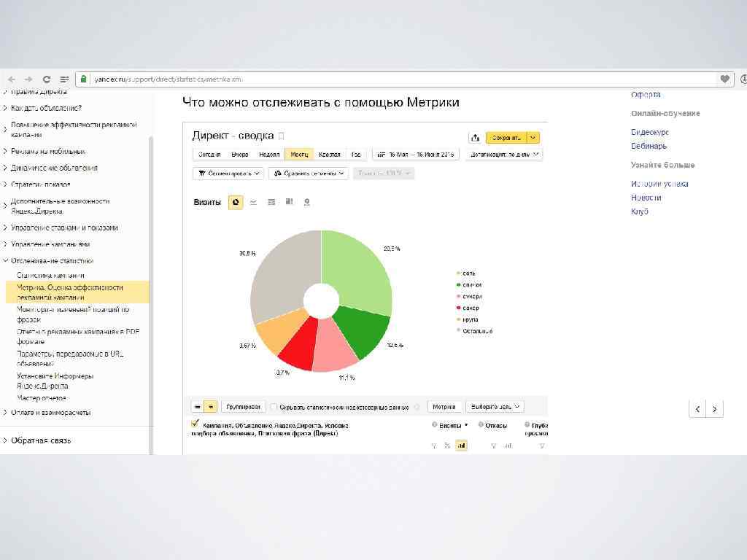Image resolution: width=747 pixels, height=560 pixels.
Task: Click the calendar date range 16 Мая – 15 Июня
Action: (416, 155)
